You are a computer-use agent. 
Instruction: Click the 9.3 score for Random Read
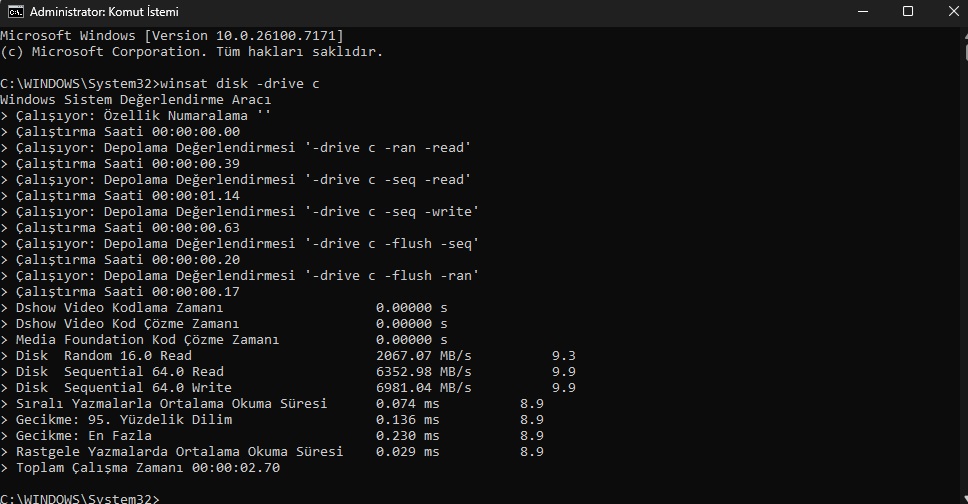tap(564, 356)
